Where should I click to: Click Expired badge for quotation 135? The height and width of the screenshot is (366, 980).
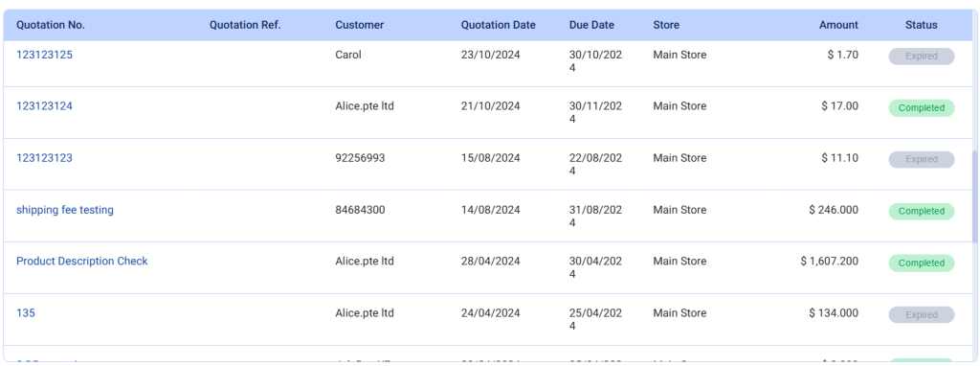(x=922, y=314)
